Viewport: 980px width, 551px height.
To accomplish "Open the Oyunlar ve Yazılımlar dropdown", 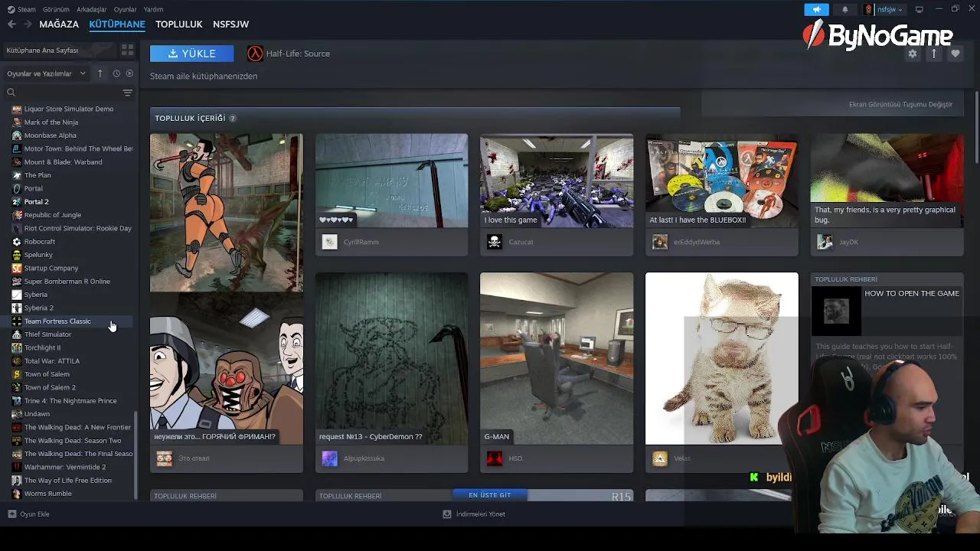I will 48,73.
